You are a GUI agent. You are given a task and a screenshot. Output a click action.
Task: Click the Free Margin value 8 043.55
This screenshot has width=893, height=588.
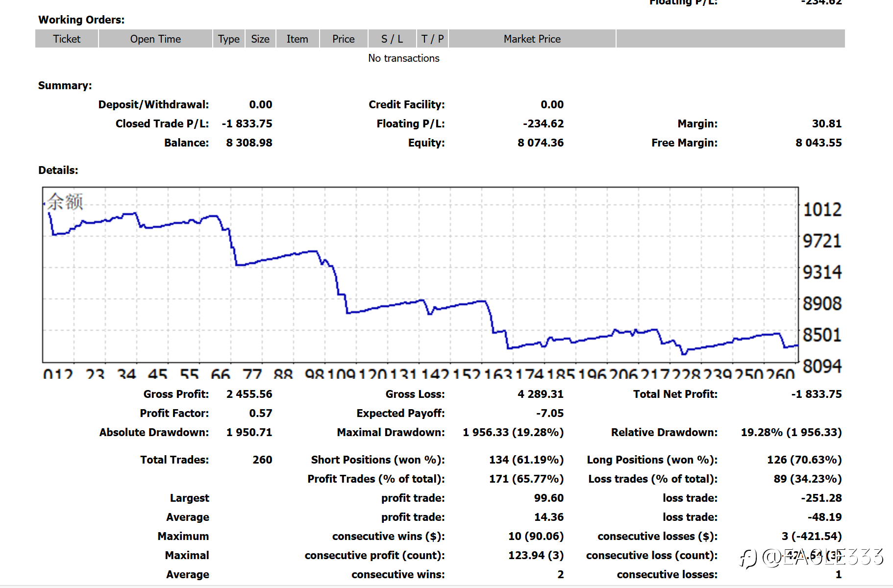point(819,143)
